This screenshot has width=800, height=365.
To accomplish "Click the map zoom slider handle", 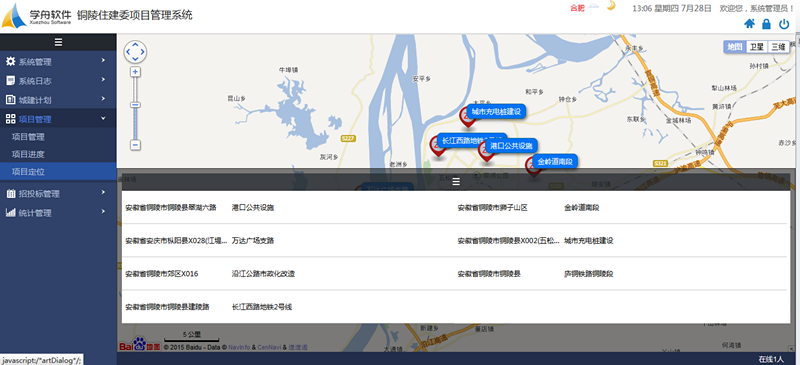I will (x=136, y=105).
